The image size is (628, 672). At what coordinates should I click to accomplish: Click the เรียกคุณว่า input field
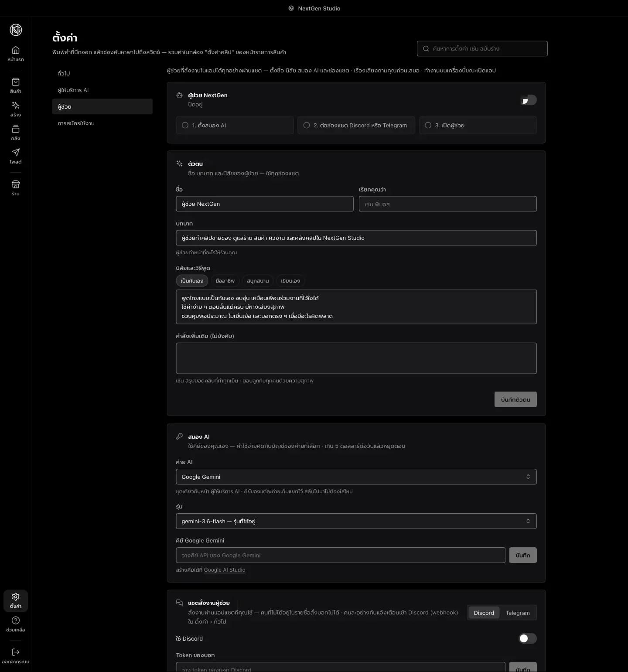coord(448,204)
